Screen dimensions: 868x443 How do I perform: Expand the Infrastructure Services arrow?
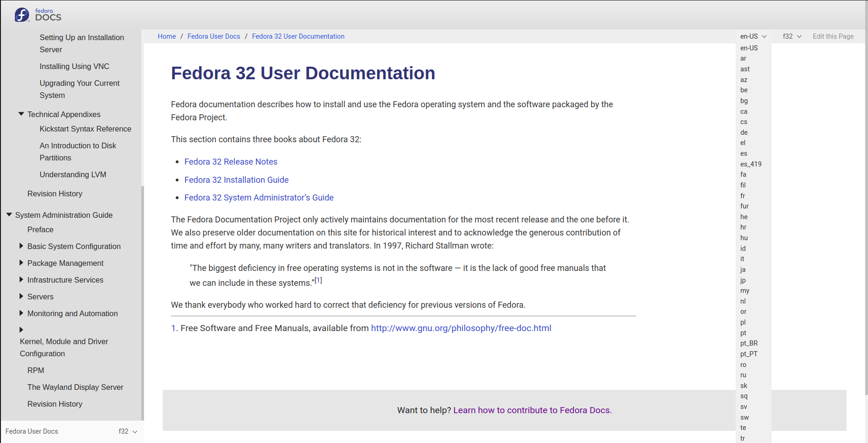click(x=21, y=279)
